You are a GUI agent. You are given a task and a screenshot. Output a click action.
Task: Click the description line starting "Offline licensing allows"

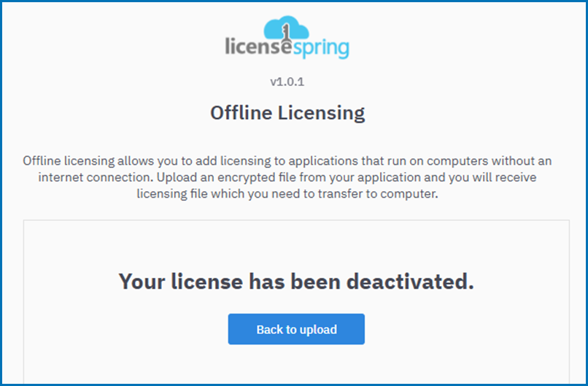coord(287,161)
